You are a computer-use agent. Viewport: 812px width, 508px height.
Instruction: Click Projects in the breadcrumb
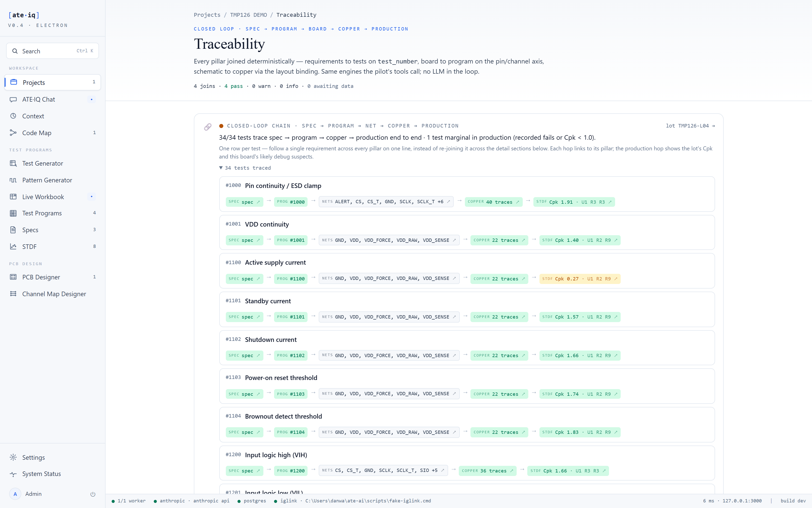point(207,15)
